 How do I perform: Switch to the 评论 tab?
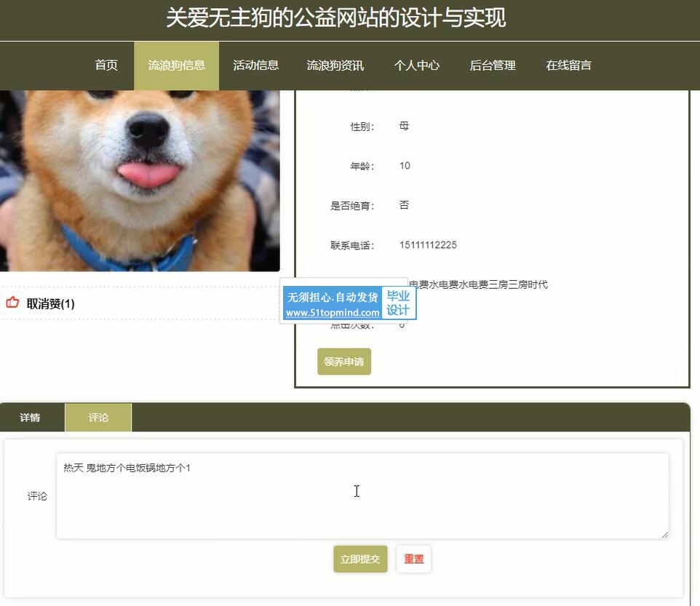click(98, 418)
